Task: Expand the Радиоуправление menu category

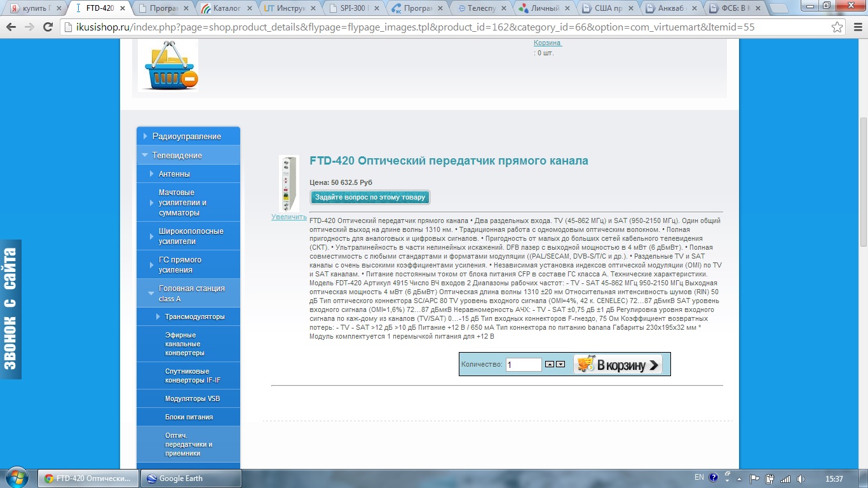Action: click(x=188, y=136)
